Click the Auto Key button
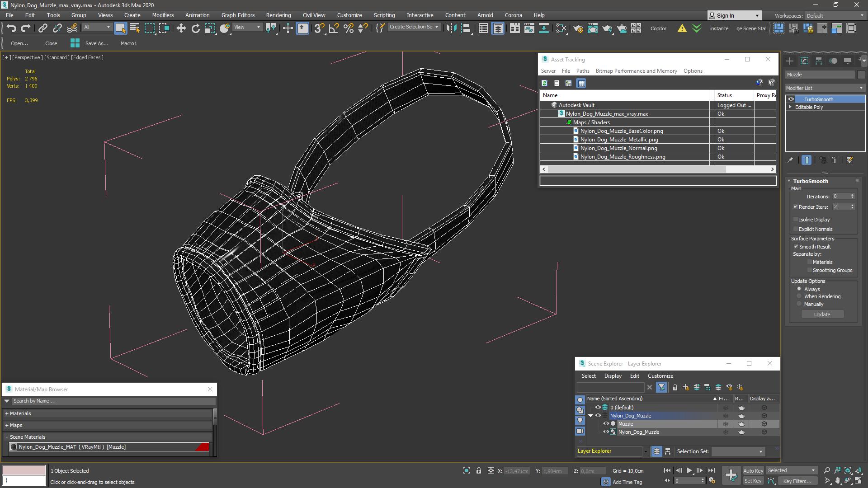The height and width of the screenshot is (488, 868). (x=753, y=471)
